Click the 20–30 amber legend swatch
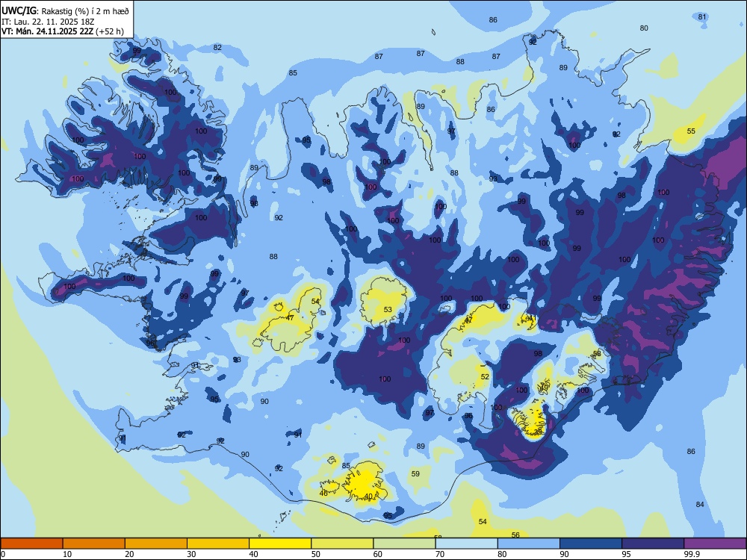Viewport: 747px width, 560px height. 156,544
